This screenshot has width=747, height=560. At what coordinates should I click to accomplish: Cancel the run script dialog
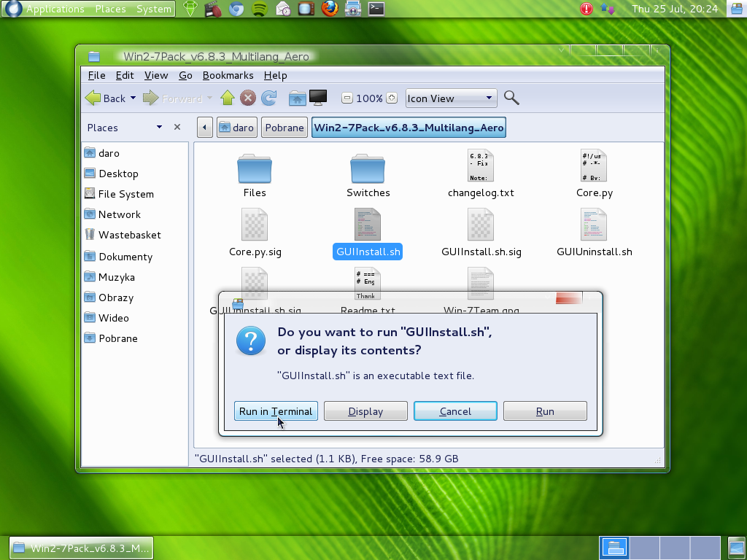pyautogui.click(x=455, y=411)
